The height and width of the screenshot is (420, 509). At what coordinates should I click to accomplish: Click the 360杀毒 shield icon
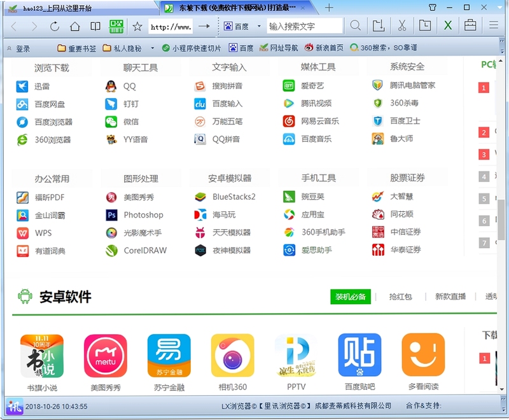[x=377, y=104]
